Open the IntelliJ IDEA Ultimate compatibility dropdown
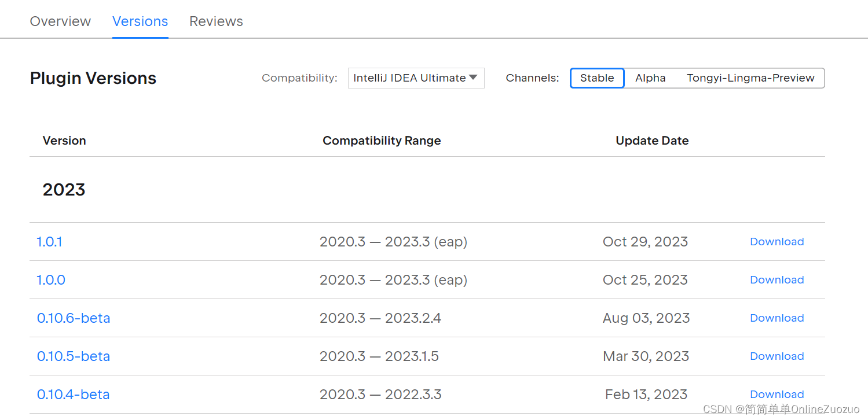Viewport: 868px width, 420px height. coord(416,78)
